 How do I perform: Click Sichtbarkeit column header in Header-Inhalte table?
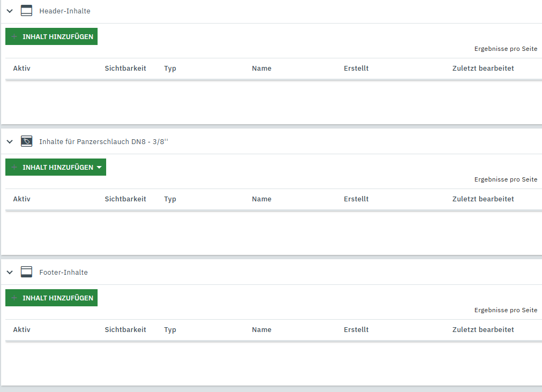[x=125, y=69]
